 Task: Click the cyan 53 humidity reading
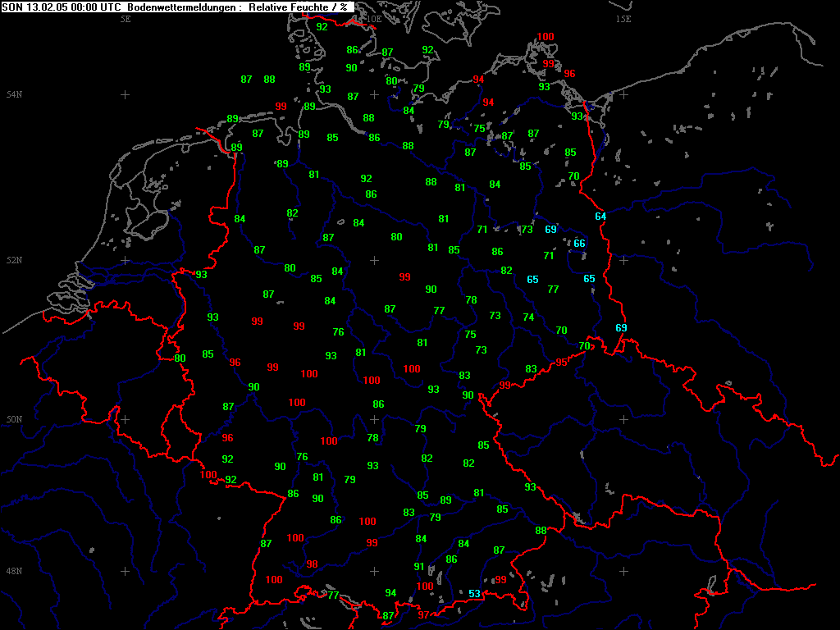point(474,593)
